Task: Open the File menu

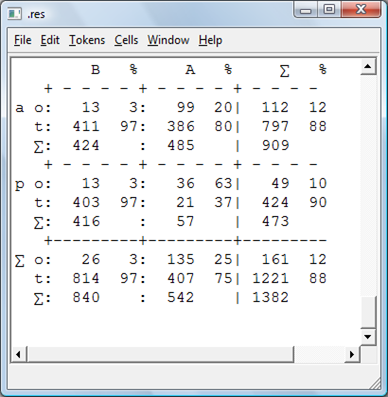Action: [23, 40]
